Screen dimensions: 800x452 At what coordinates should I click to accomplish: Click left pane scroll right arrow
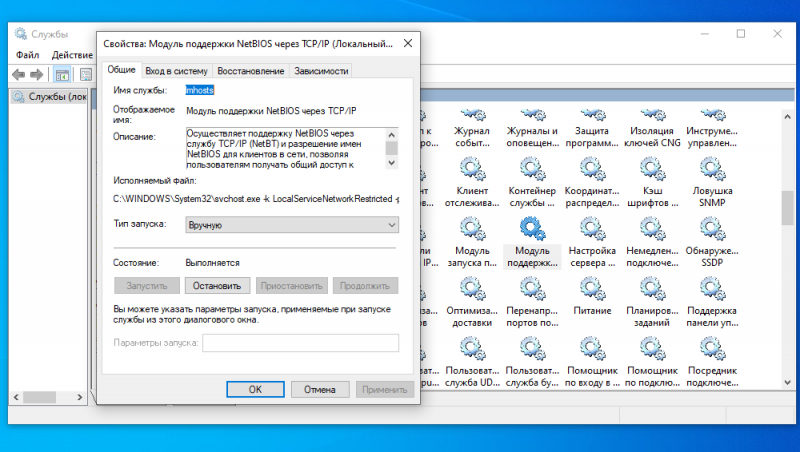click(80, 397)
